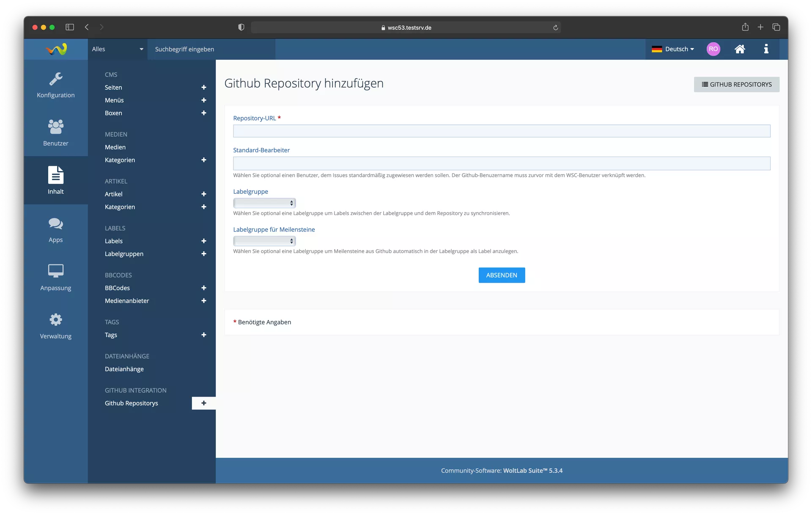The image size is (812, 515).
Task: Open Dateianhänge menu entry
Action: (124, 369)
